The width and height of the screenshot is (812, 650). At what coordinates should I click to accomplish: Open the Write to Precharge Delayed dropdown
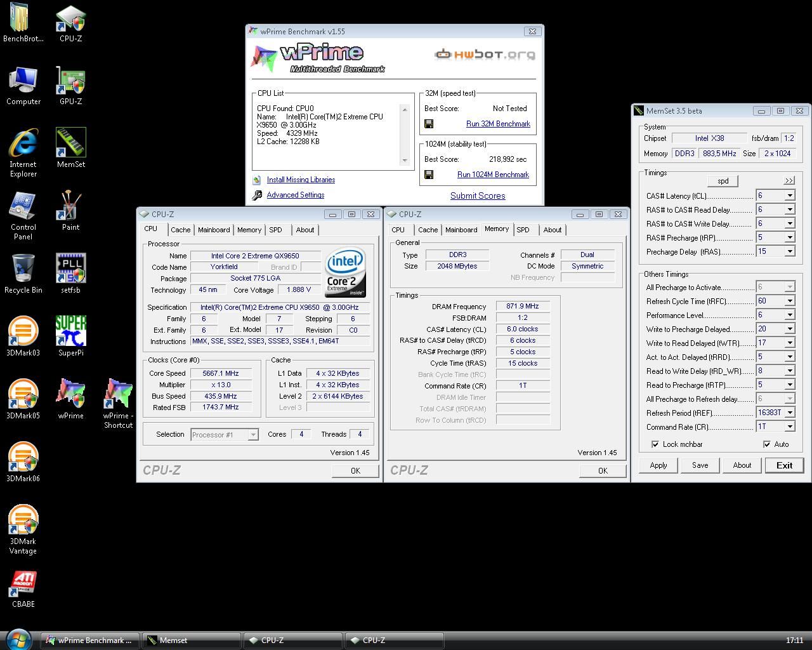click(790, 329)
